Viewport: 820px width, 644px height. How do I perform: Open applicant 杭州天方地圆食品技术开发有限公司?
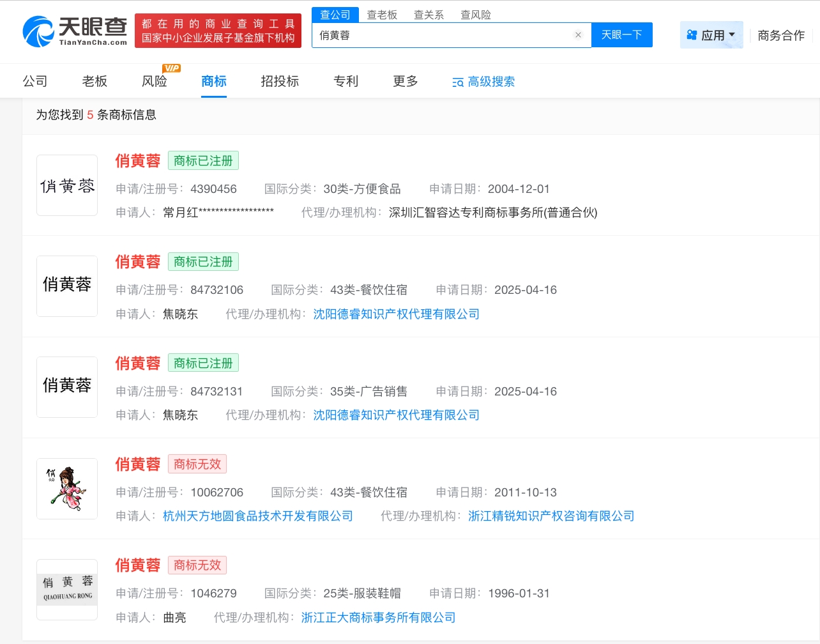tap(258, 516)
